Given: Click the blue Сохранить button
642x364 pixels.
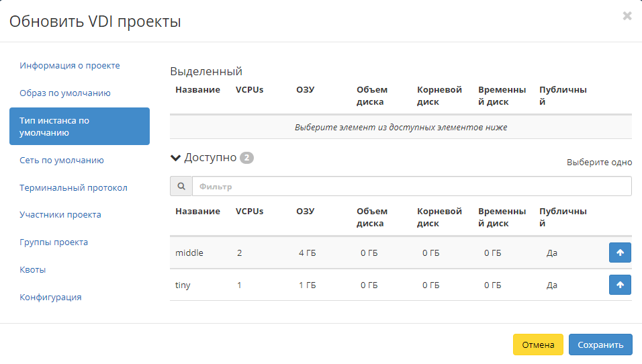Looking at the screenshot, I should pos(600,345).
